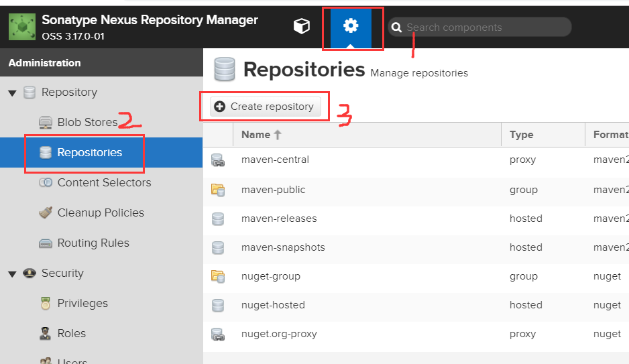Click the maven-public group folder icon
Screen dimensions: 629x364
(x=218, y=190)
